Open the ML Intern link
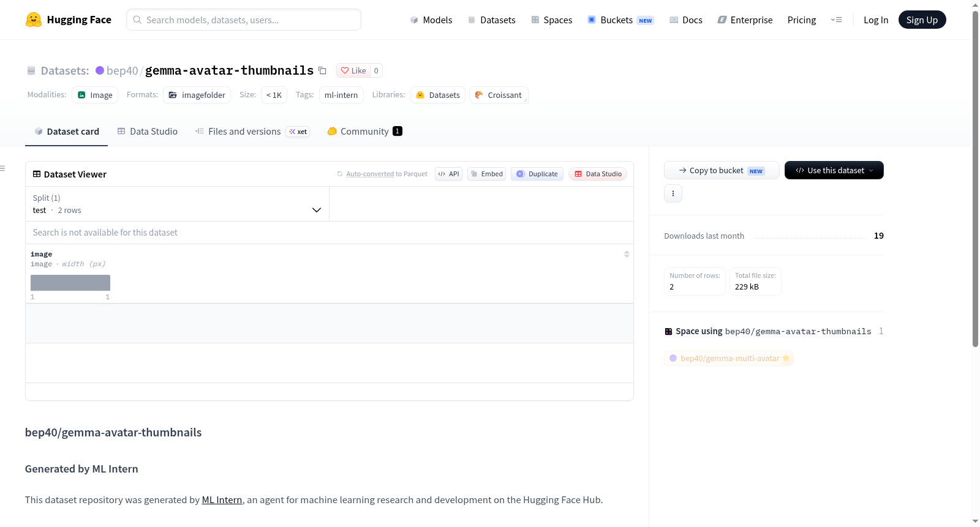The image size is (980, 527). point(222,500)
